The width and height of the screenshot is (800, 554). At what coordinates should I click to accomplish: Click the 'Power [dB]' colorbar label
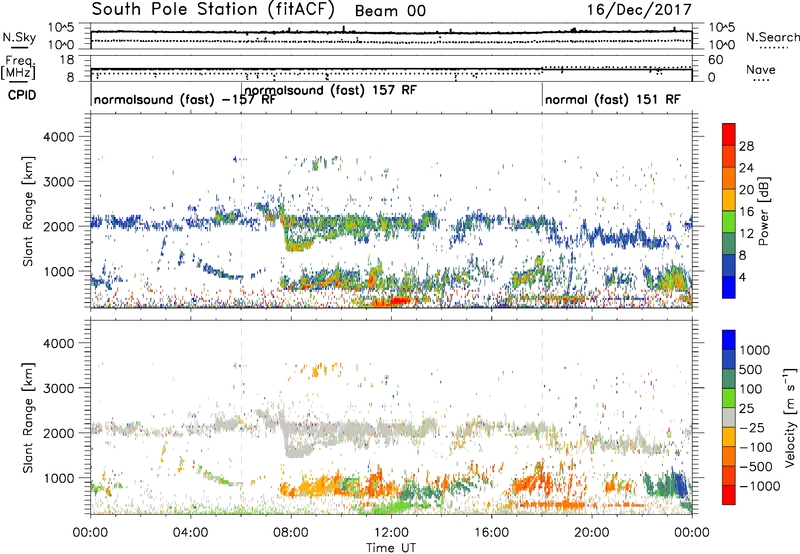pos(763,211)
